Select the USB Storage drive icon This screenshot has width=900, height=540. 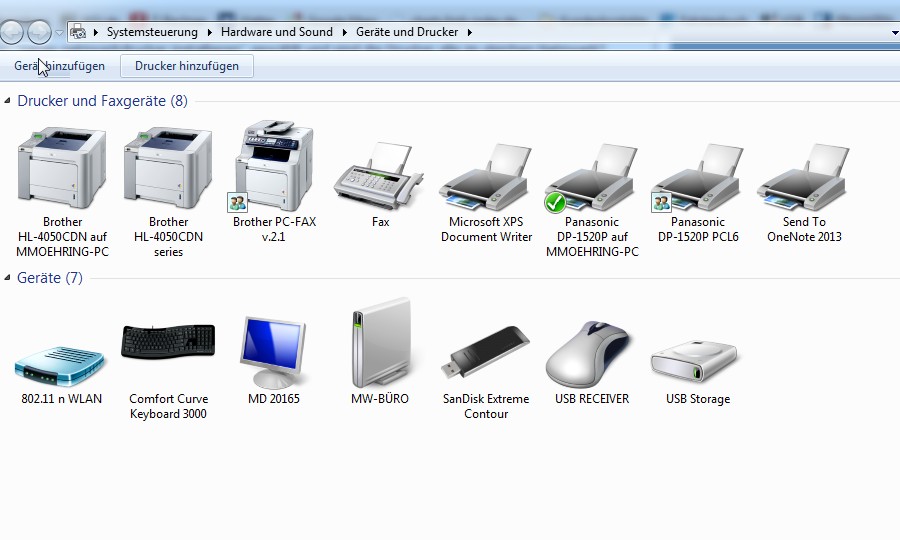(x=695, y=362)
